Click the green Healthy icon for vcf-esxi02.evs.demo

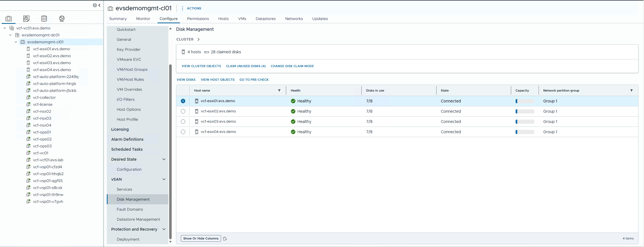(x=293, y=111)
